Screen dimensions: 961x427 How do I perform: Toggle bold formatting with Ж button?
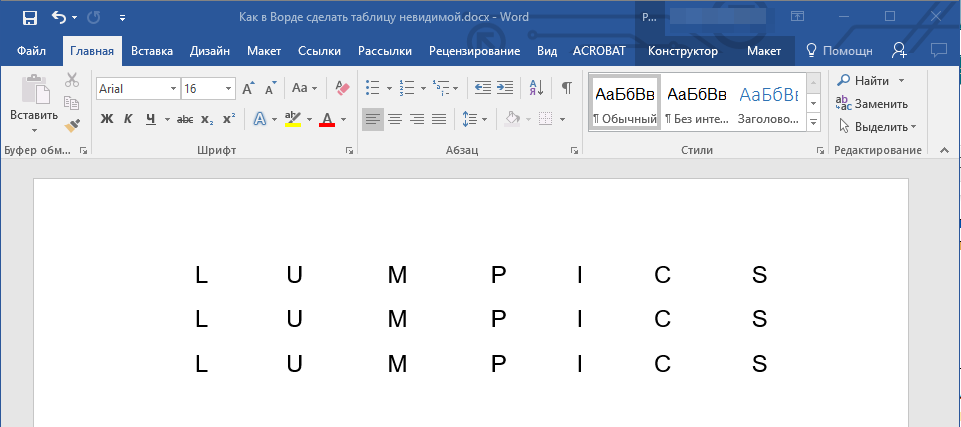(107, 119)
